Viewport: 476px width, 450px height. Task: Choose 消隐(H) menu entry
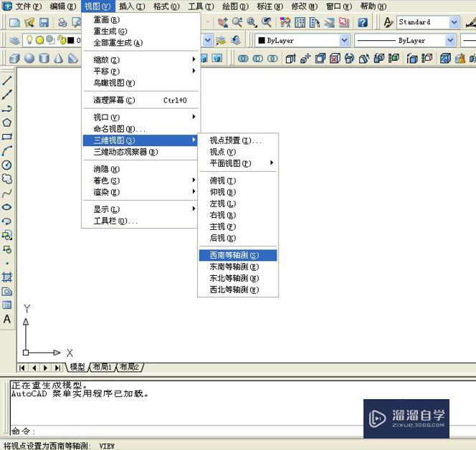point(141,169)
